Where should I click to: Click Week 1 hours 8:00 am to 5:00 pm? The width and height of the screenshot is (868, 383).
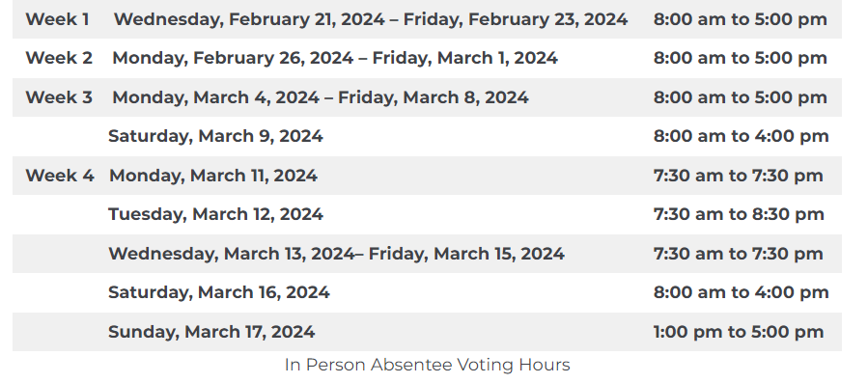(x=741, y=19)
